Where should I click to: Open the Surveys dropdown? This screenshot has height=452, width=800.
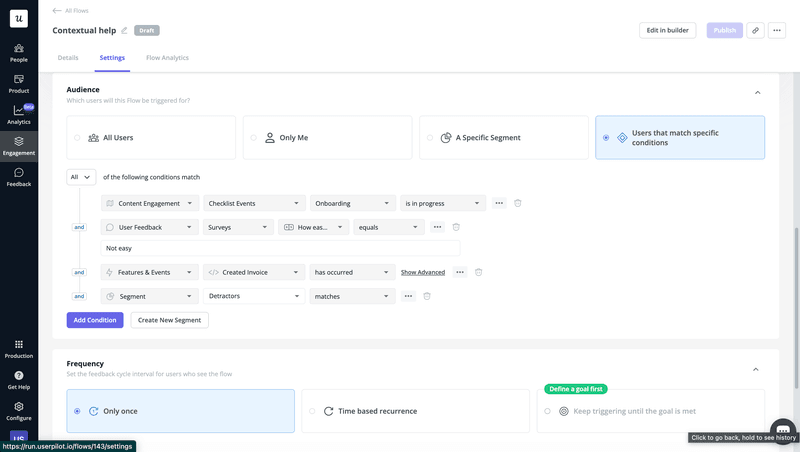pyautogui.click(x=238, y=227)
